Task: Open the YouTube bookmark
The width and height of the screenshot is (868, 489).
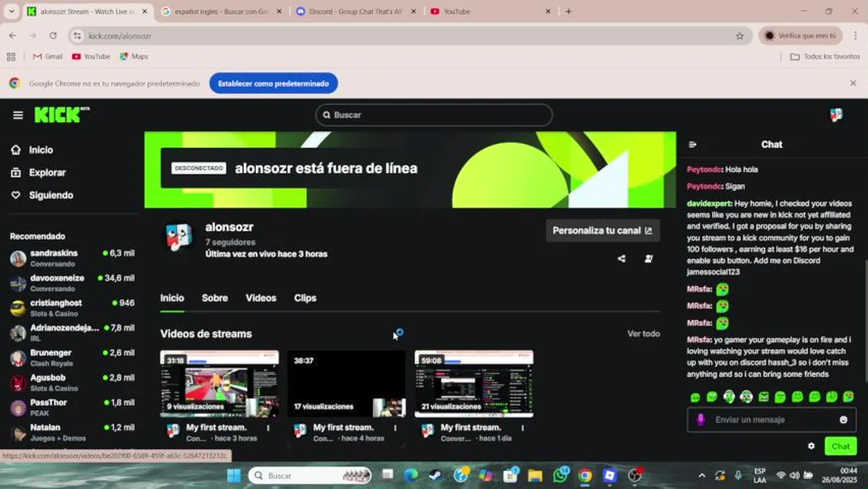Action: pos(91,56)
